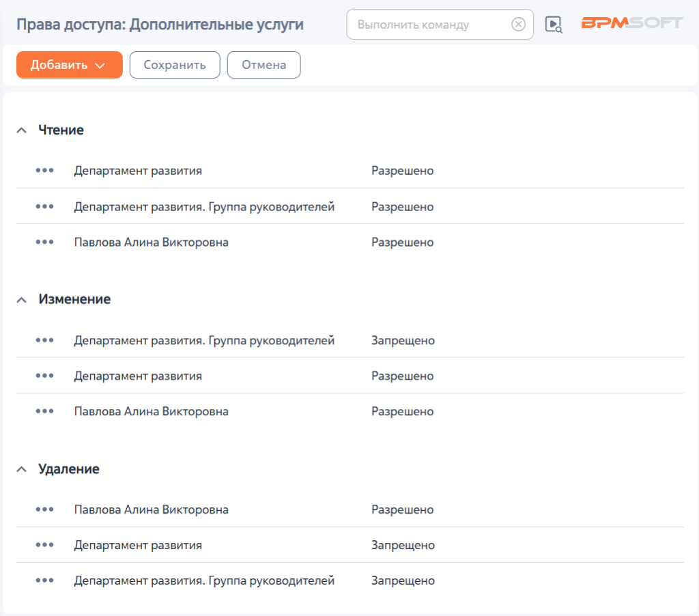Select Группа руководителей name in Чтение
This screenshot has height=616, width=699.
point(204,207)
